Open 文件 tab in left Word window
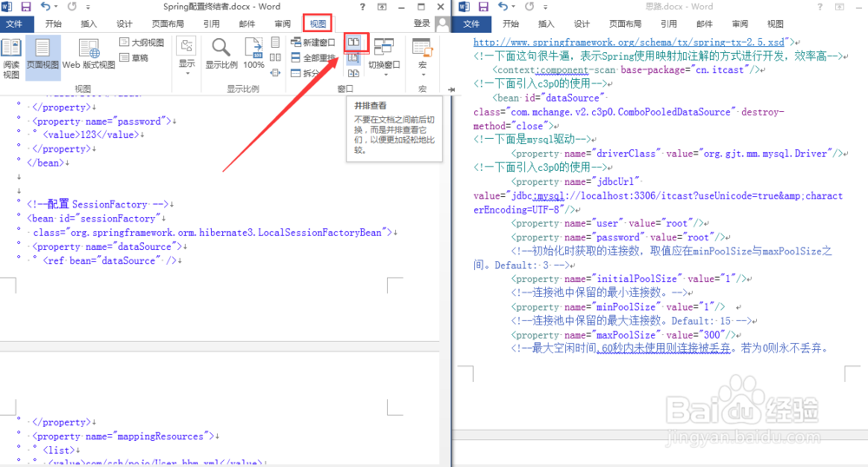This screenshot has height=467, width=868. coord(15,23)
